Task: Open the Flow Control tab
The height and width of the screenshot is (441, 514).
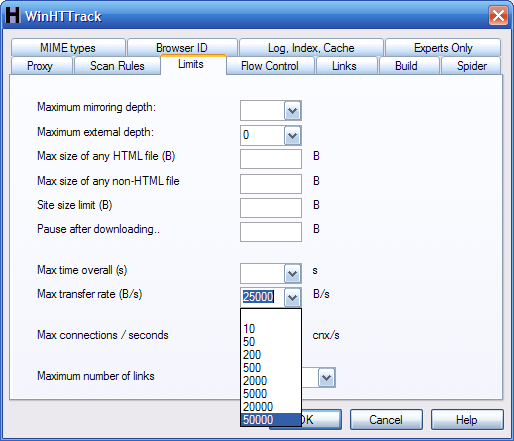Action: (x=270, y=66)
